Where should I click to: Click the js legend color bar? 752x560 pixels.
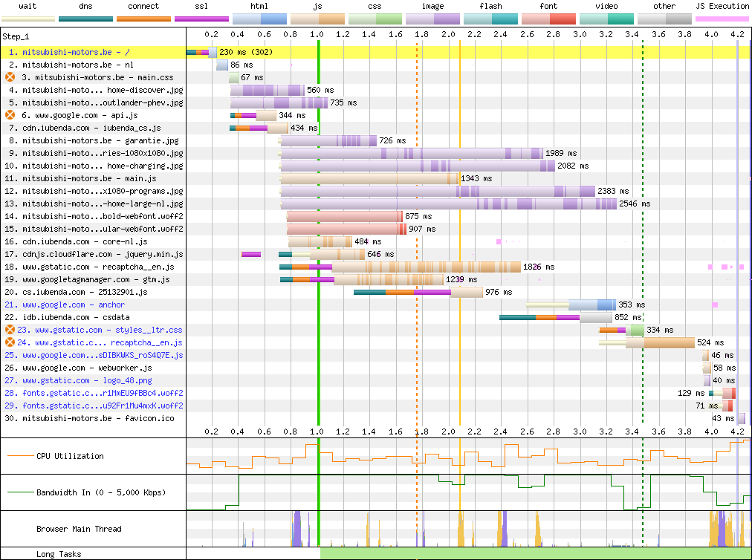317,19
